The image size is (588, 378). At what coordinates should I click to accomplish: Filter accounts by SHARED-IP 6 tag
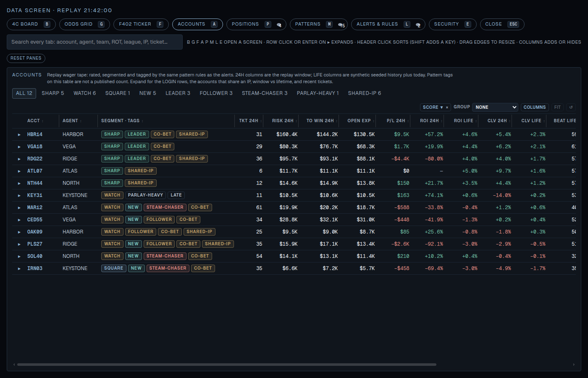click(x=365, y=93)
